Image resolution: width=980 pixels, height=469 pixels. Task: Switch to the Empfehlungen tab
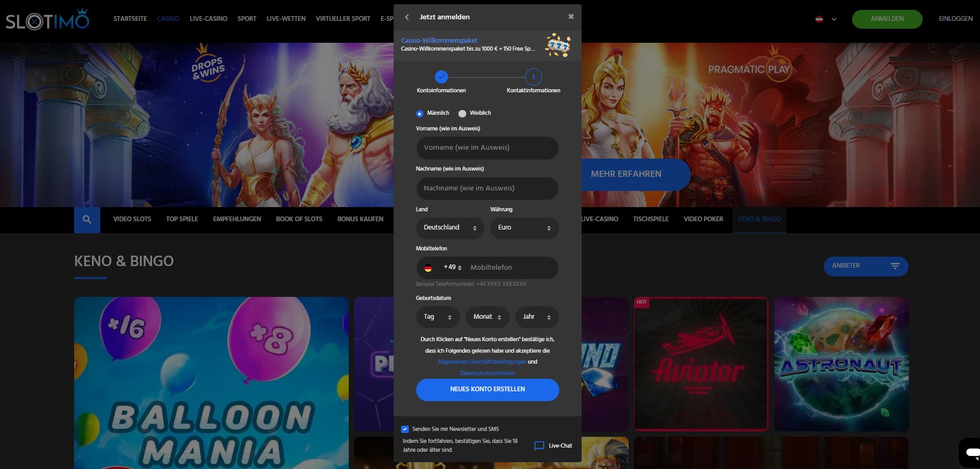pyautogui.click(x=237, y=219)
